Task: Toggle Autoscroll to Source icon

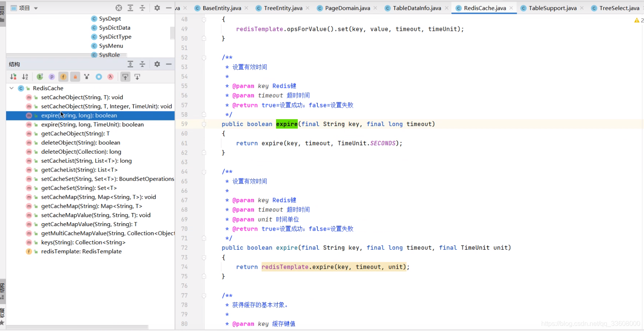Action: coord(125,76)
